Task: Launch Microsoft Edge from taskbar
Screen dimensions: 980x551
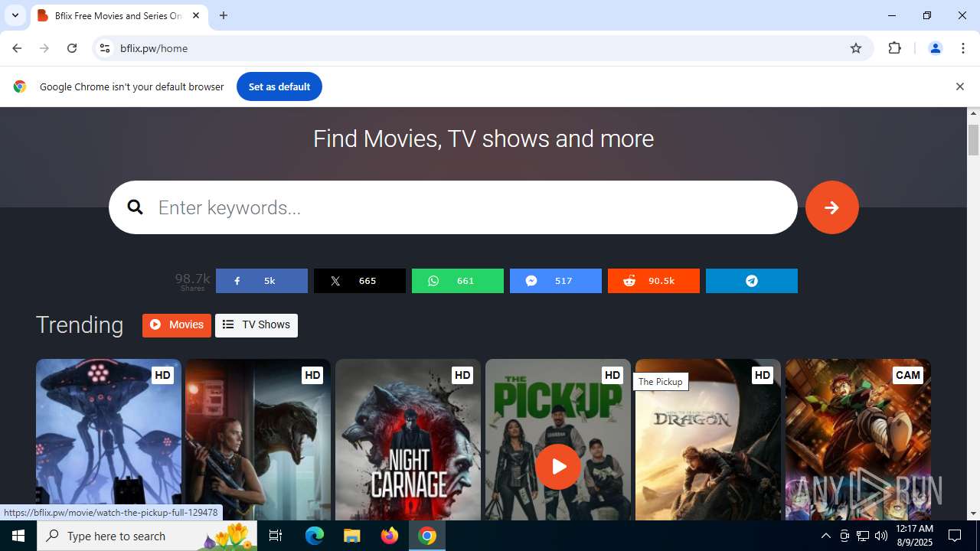Action: [x=315, y=536]
